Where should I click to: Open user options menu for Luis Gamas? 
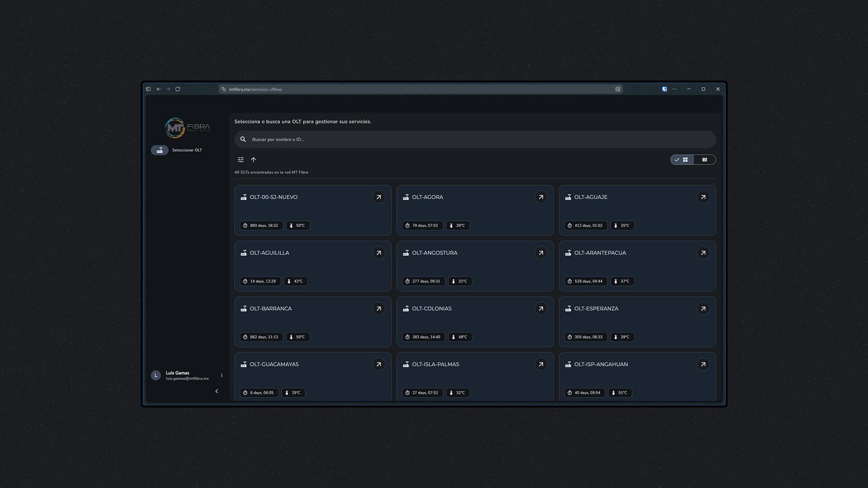tap(222, 375)
